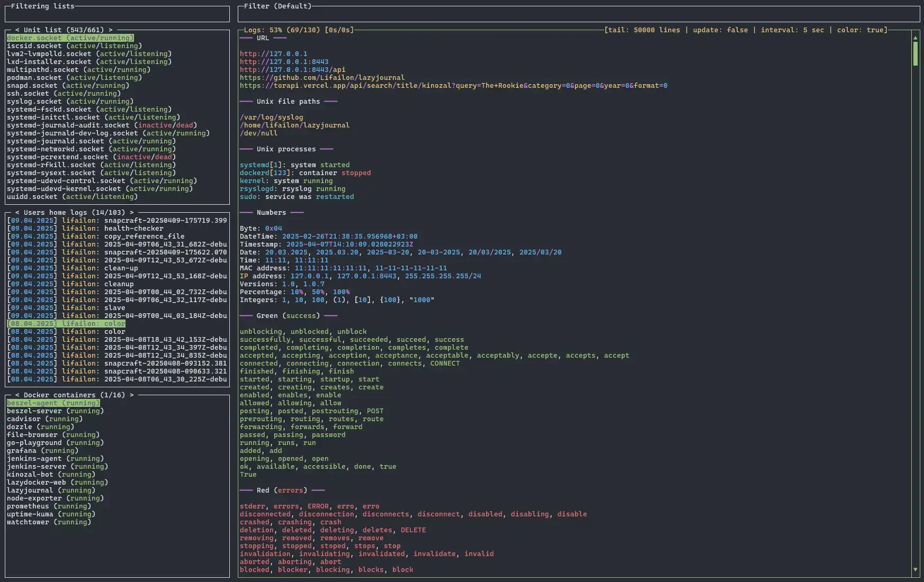The width and height of the screenshot is (924, 582).
Task: Select go-playground container
Action: [56, 443]
